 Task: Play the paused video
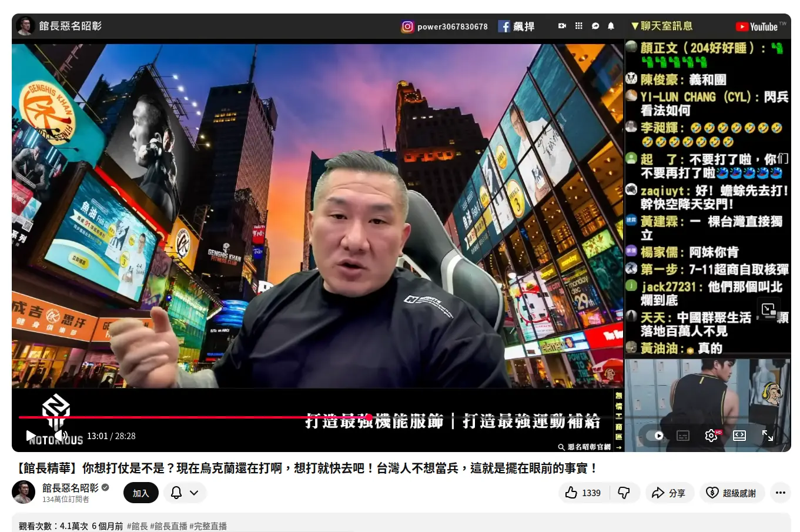click(31, 436)
